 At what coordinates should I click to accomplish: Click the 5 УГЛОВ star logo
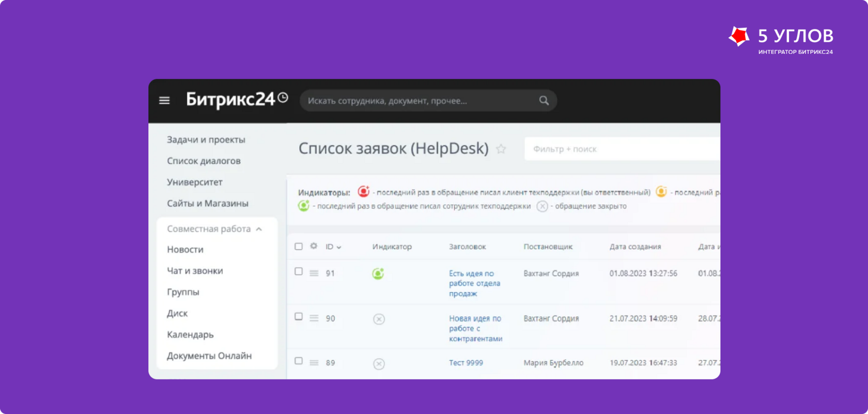(x=739, y=36)
